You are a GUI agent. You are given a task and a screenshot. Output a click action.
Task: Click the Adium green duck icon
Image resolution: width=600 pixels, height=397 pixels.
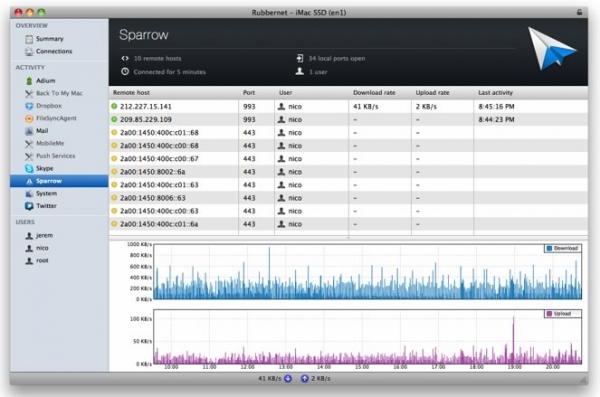[29, 81]
